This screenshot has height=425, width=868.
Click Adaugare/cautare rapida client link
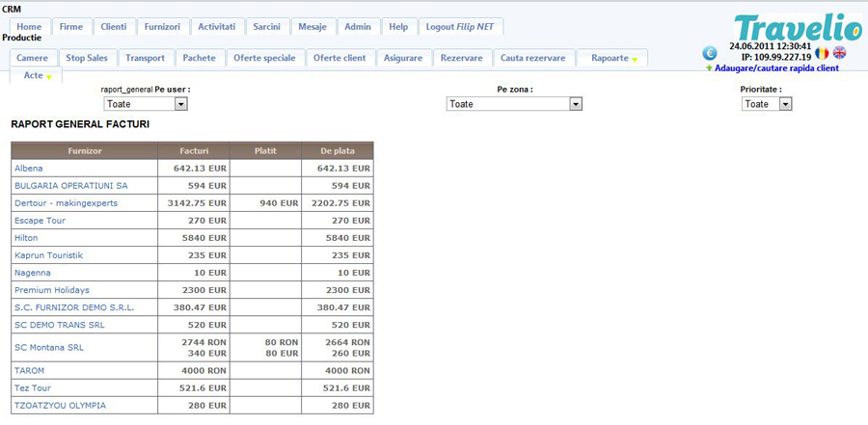coord(776,68)
